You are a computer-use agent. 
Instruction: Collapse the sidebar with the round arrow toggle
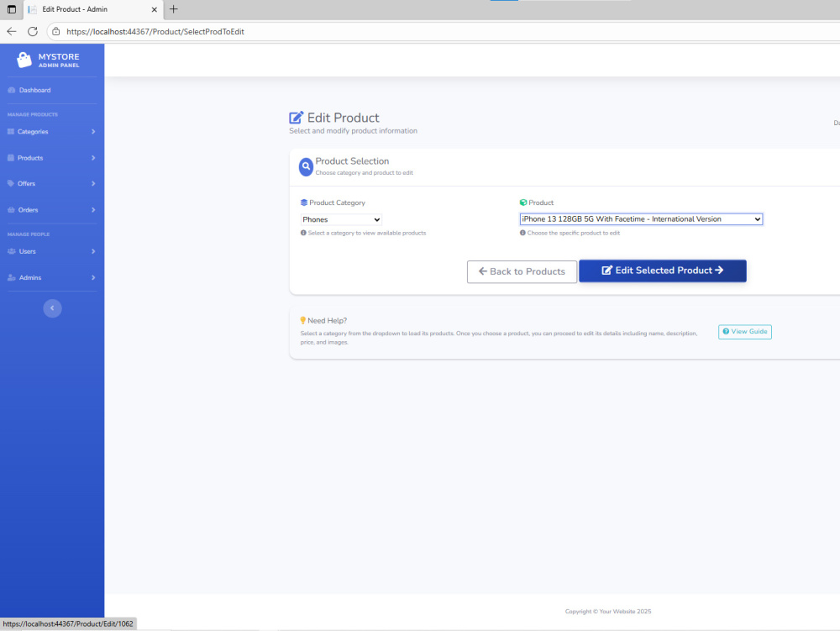point(52,308)
